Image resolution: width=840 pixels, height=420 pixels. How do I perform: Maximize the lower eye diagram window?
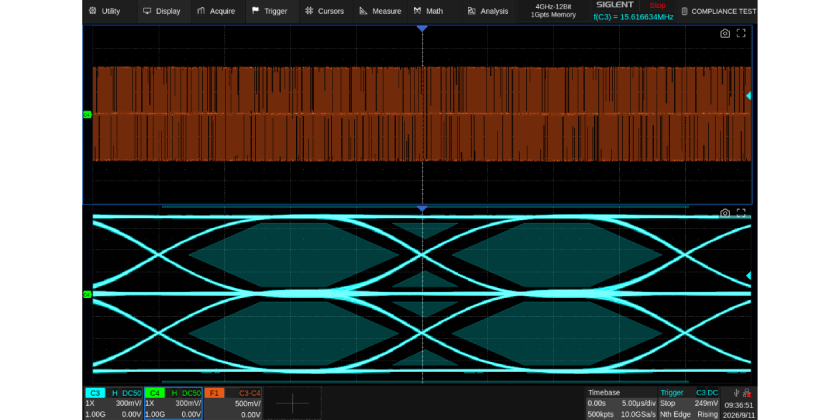[x=741, y=213]
